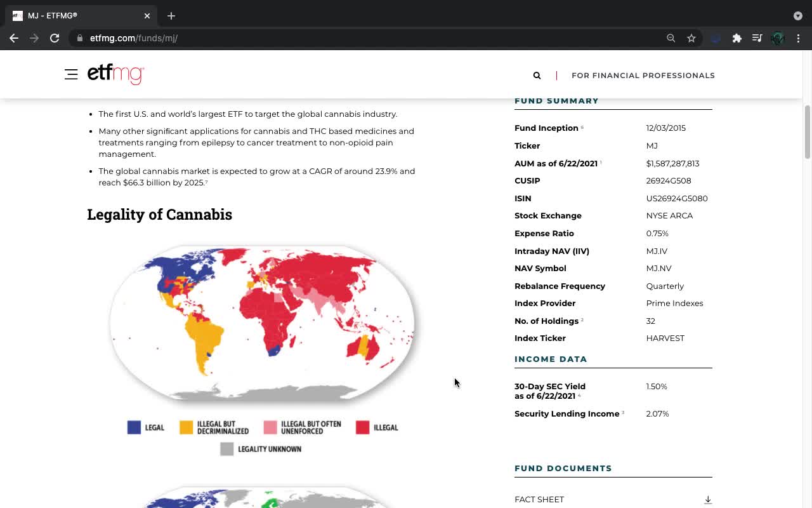Click the page vertical scrollbar
This screenshot has width=812, height=508.
coord(808,132)
